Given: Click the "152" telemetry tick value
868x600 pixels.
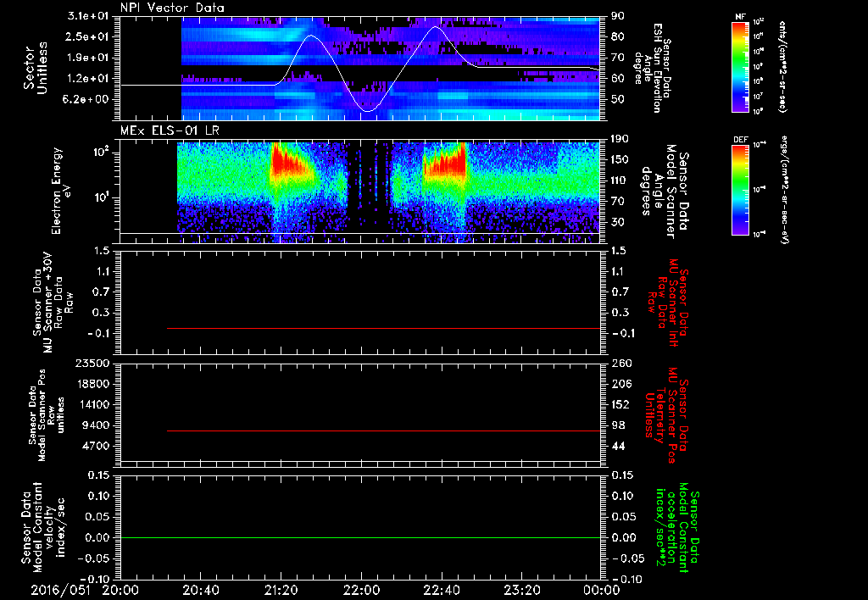Looking at the screenshot, I should (621, 404).
